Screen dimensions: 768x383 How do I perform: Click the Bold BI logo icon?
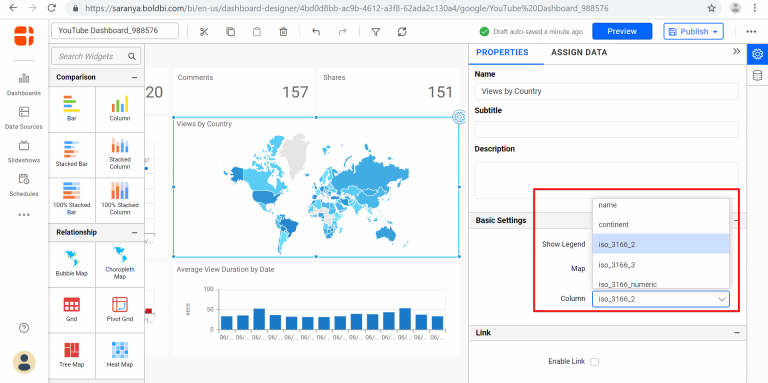(24, 36)
